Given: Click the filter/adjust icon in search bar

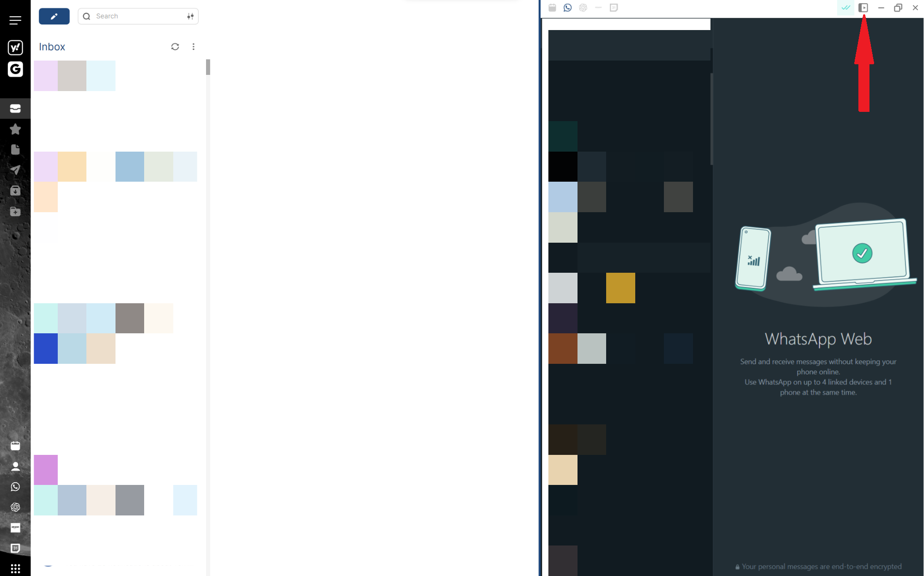Looking at the screenshot, I should point(192,16).
